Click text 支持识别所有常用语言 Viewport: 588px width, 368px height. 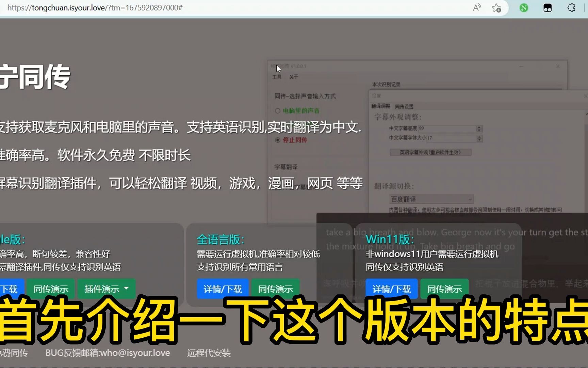(x=240, y=267)
